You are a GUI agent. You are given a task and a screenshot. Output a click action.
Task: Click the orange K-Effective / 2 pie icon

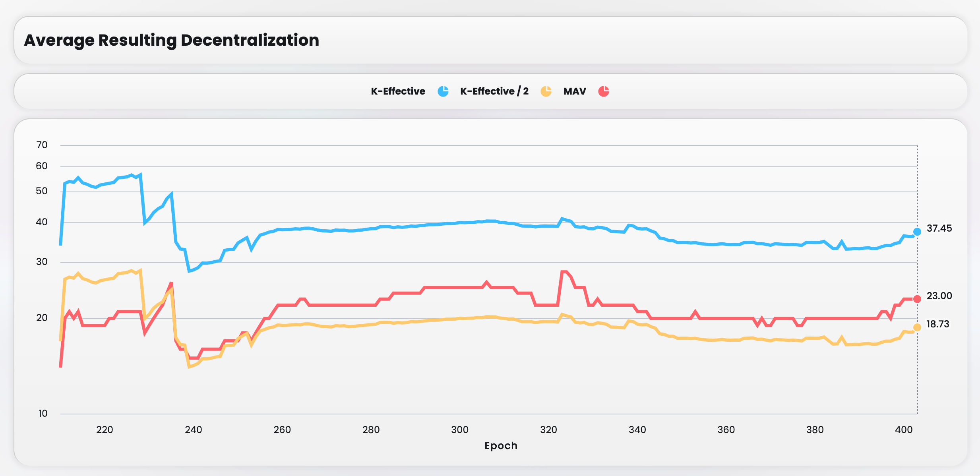(546, 91)
